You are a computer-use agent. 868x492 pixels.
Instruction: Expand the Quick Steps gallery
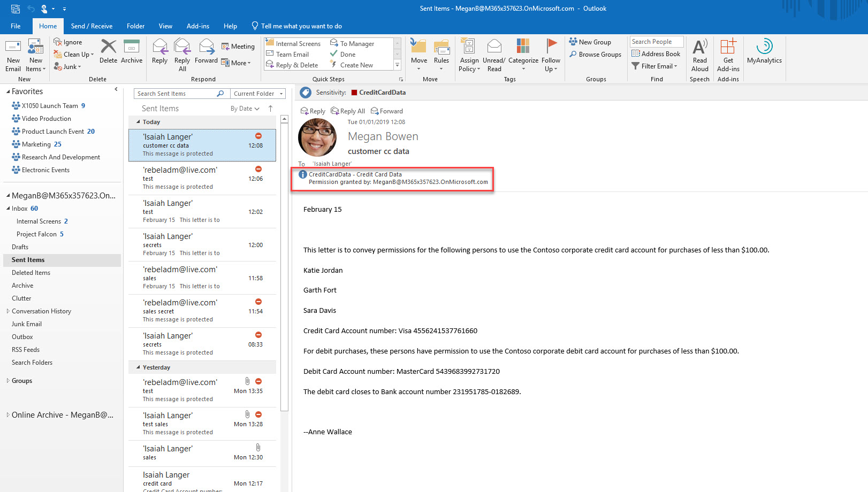[x=397, y=65]
